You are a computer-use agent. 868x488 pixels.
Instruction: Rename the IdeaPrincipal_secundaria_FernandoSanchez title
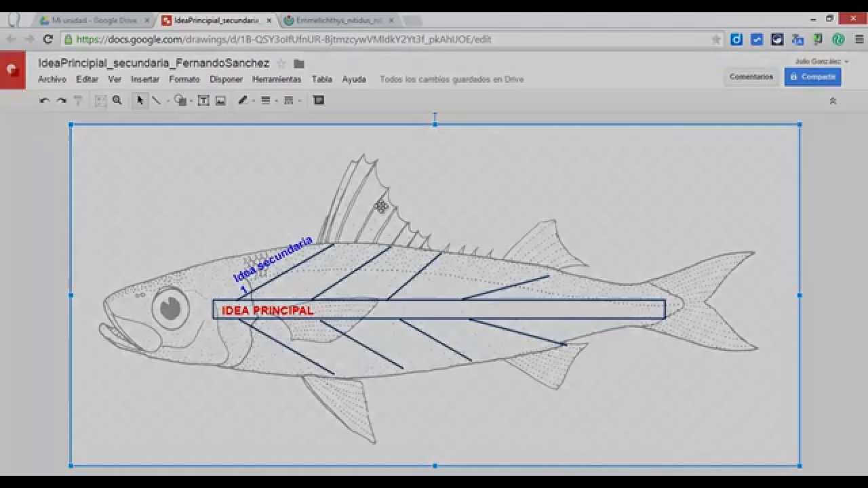[154, 63]
